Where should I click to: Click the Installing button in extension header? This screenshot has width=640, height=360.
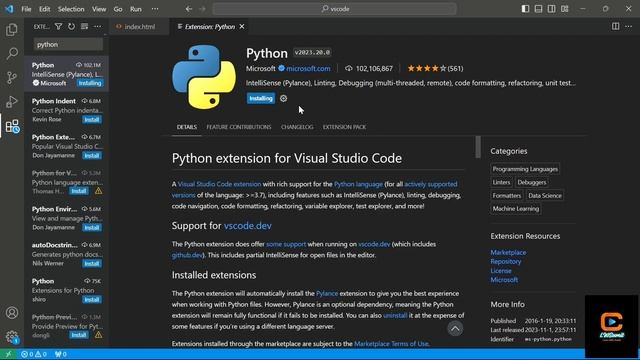point(260,98)
